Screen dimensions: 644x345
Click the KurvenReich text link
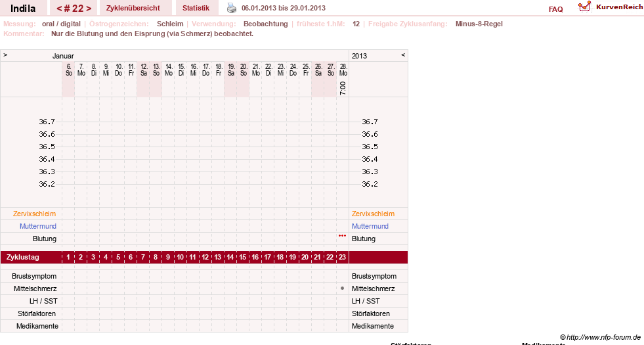click(x=619, y=7)
